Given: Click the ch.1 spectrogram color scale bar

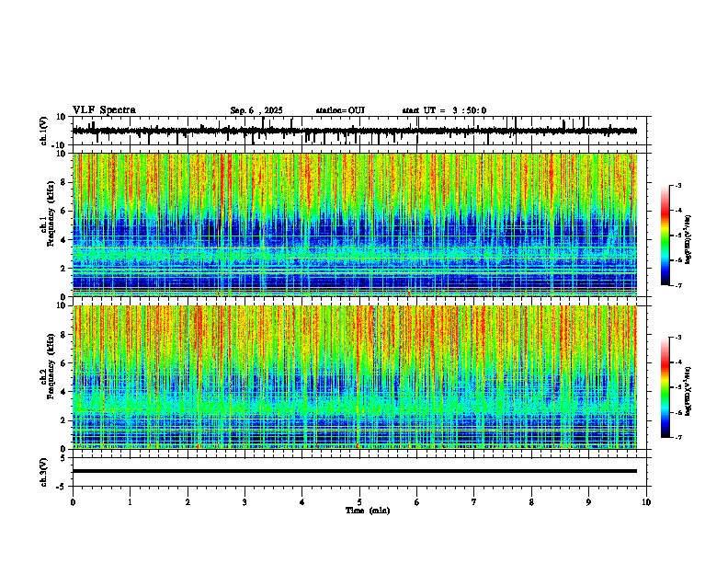Looking at the screenshot, I should click(665, 236).
